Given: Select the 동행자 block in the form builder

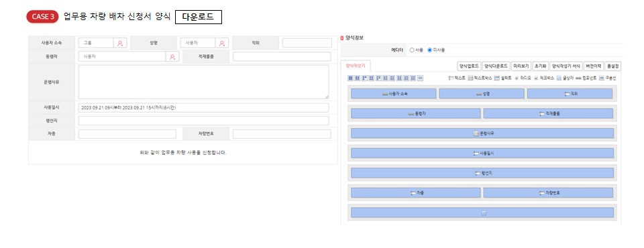Looking at the screenshot, I should coord(415,113).
